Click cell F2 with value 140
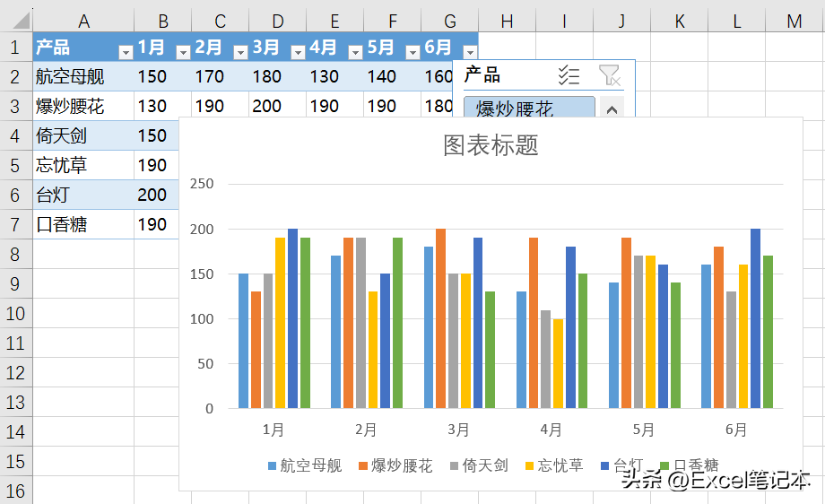The image size is (825, 504). click(392, 77)
